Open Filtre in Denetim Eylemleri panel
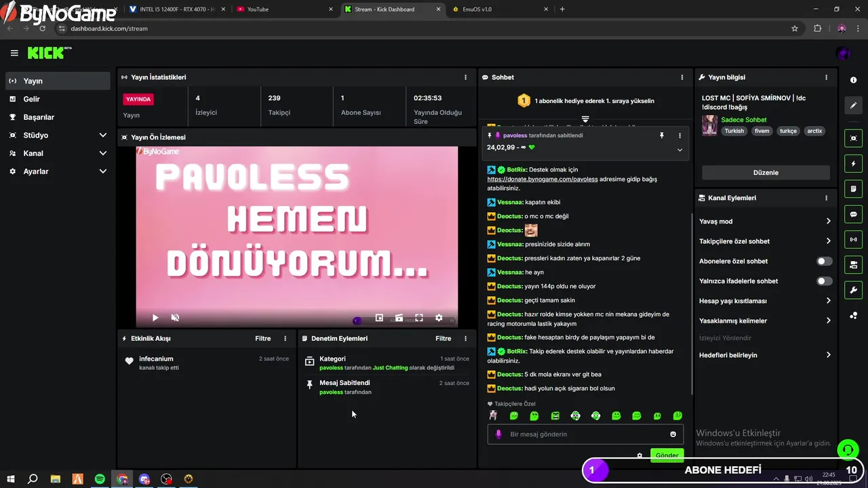This screenshot has width=868, height=488. pyautogui.click(x=443, y=338)
